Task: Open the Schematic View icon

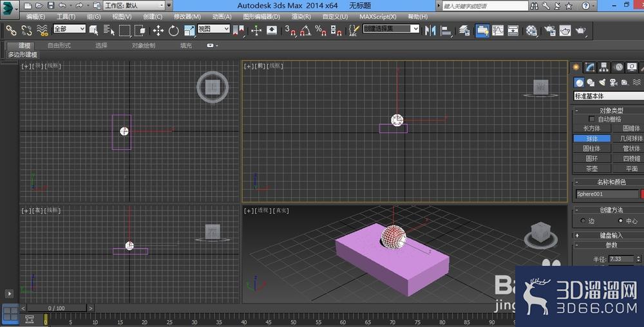Action: (x=513, y=30)
